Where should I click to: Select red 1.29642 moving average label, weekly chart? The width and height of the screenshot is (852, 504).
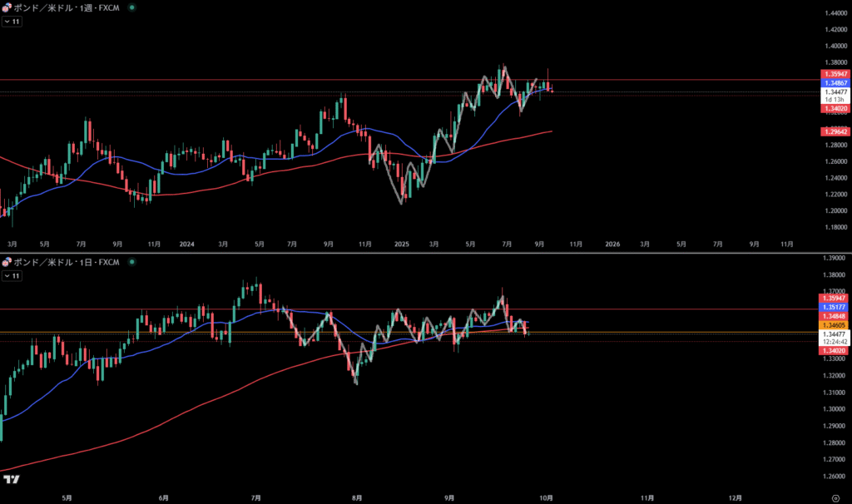835,131
